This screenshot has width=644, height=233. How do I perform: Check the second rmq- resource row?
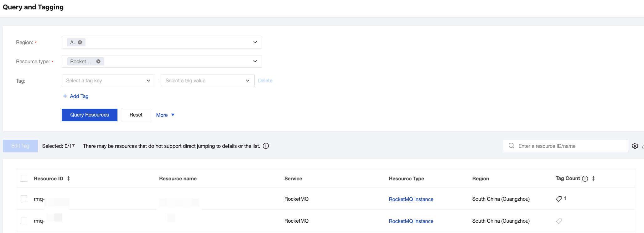(x=24, y=221)
